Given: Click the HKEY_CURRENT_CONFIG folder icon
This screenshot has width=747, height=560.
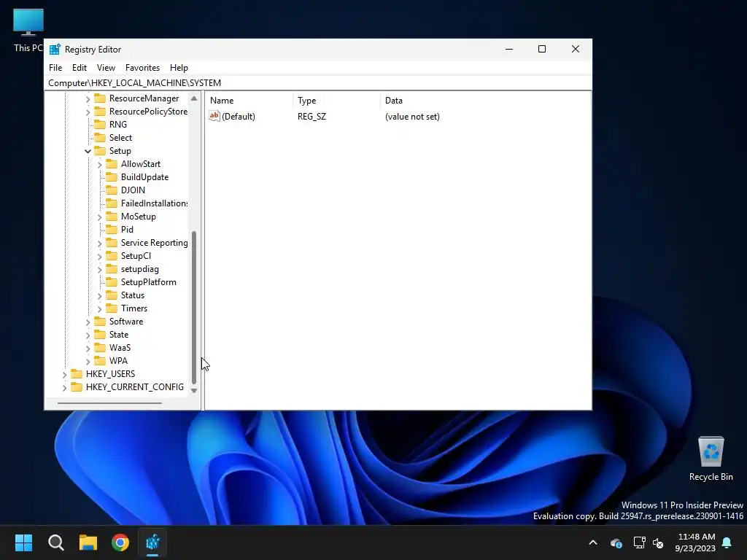Looking at the screenshot, I should pos(77,386).
